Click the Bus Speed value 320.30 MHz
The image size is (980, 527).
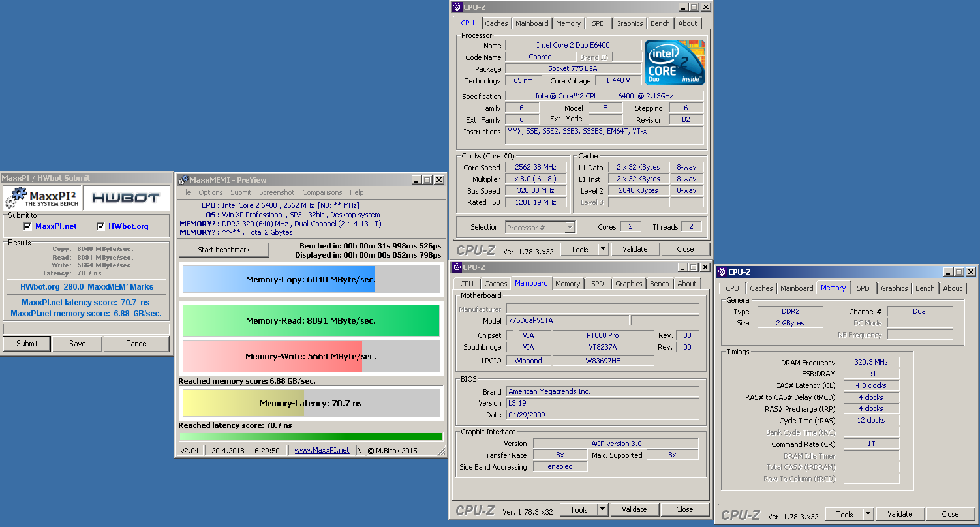(536, 190)
